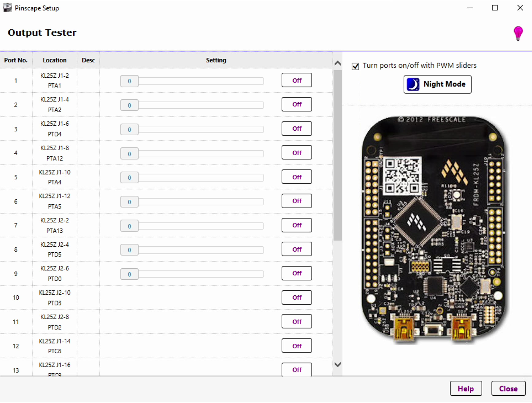This screenshot has height=403, width=532.
Task: Click scrollbar down arrow in port list
Action: (337, 365)
